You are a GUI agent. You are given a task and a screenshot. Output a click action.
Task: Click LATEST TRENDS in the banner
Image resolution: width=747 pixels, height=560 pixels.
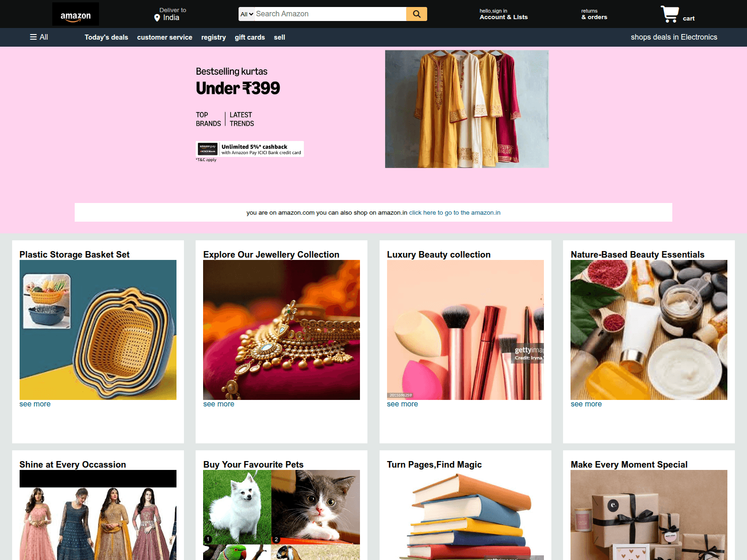pyautogui.click(x=242, y=119)
